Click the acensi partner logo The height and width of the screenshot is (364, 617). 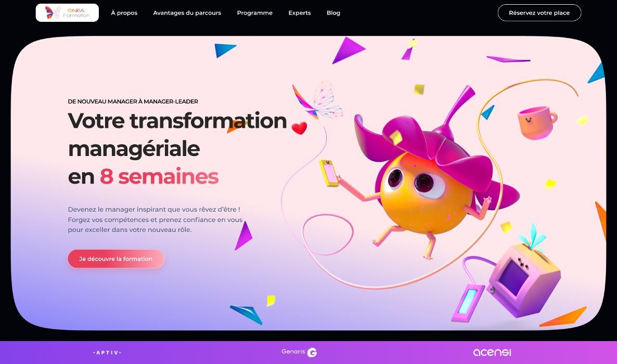point(492,353)
